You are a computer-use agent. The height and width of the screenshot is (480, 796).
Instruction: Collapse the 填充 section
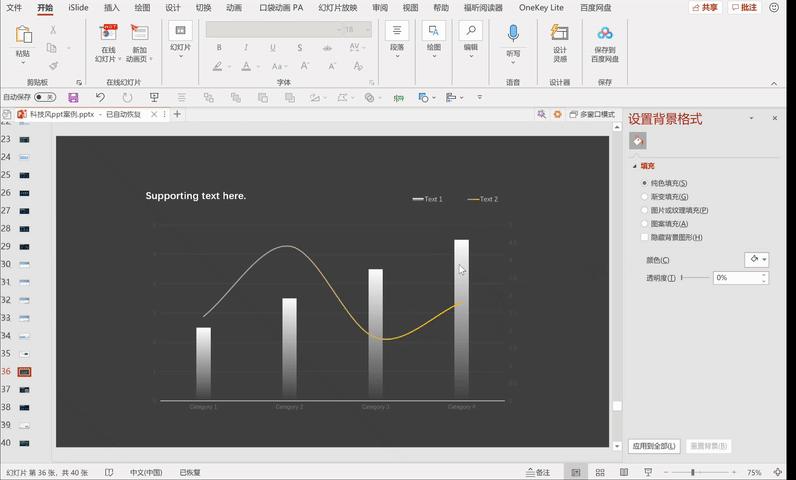635,166
